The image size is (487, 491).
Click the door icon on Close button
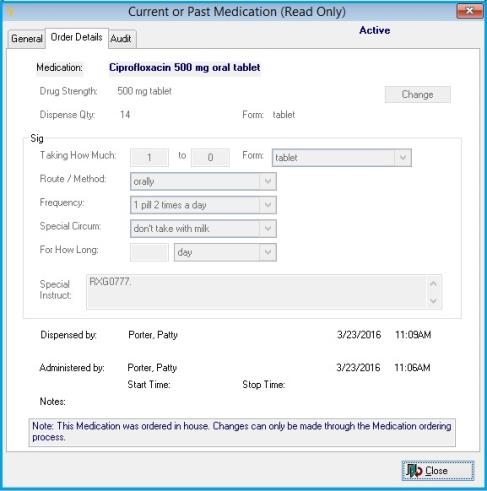coord(414,470)
